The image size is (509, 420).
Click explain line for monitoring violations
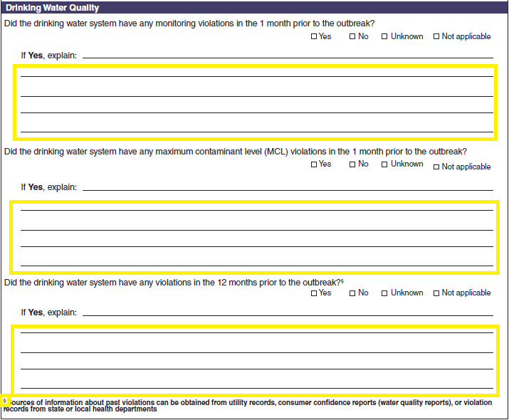[x=288, y=56]
